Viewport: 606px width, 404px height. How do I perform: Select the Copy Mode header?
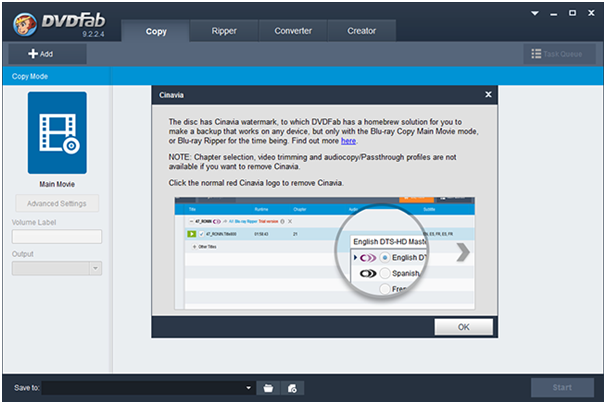point(30,76)
